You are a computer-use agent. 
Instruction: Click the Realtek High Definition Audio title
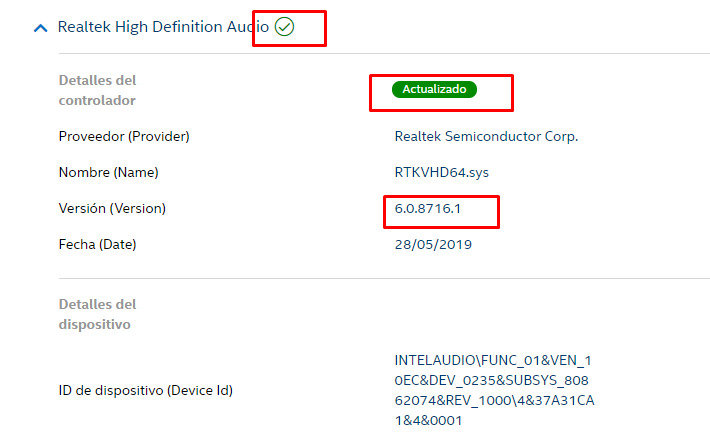163,27
